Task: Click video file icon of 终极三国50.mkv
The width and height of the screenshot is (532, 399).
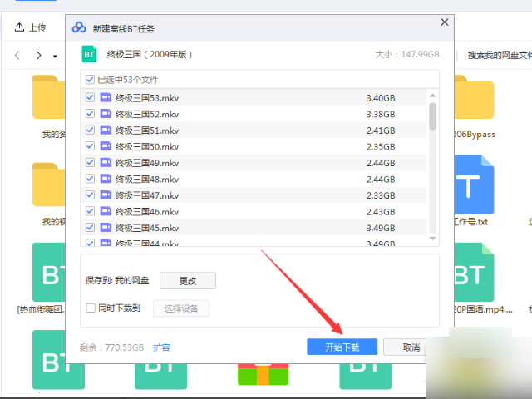Action: [106, 146]
